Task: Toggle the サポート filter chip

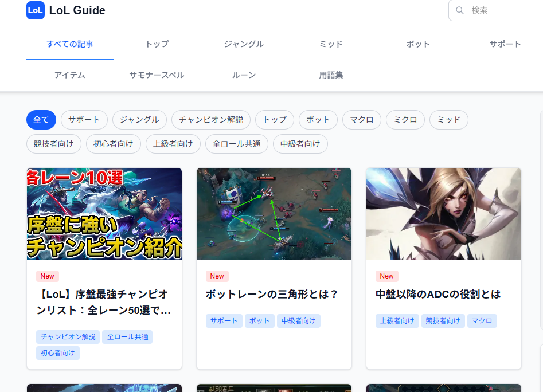Action: click(x=84, y=120)
